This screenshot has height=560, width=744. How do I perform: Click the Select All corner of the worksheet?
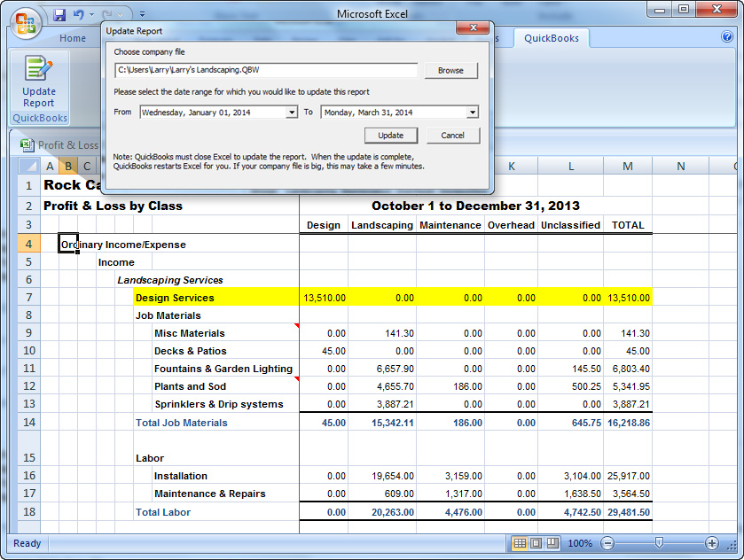point(29,166)
